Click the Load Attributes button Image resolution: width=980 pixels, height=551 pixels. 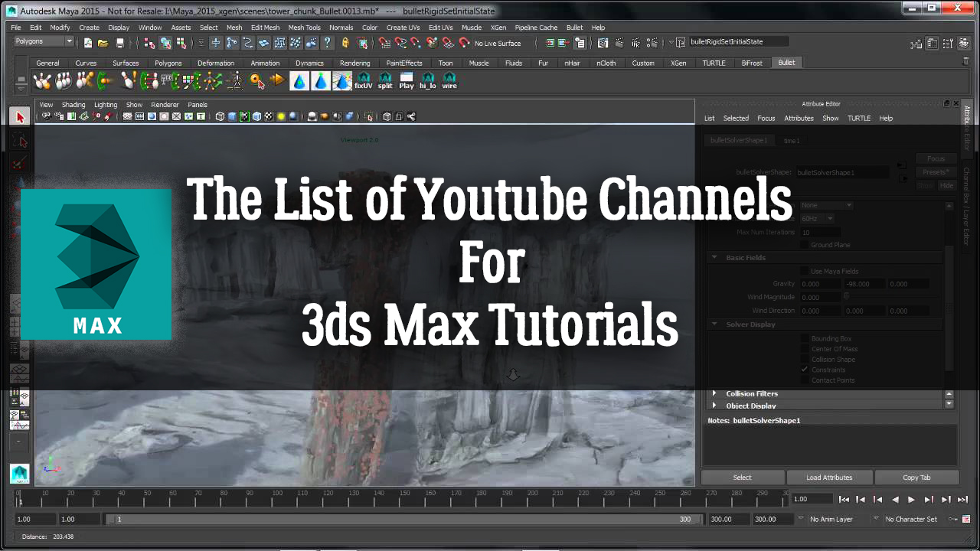(829, 478)
